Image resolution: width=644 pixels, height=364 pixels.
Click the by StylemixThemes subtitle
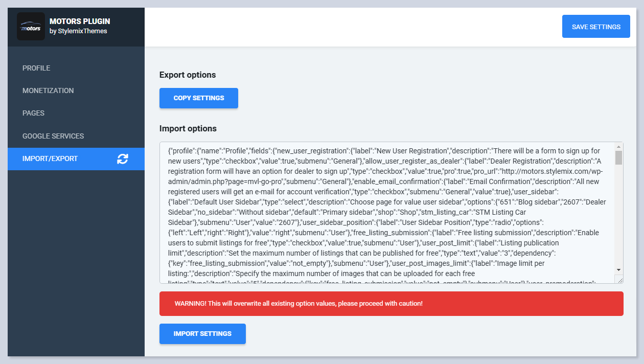78,31
